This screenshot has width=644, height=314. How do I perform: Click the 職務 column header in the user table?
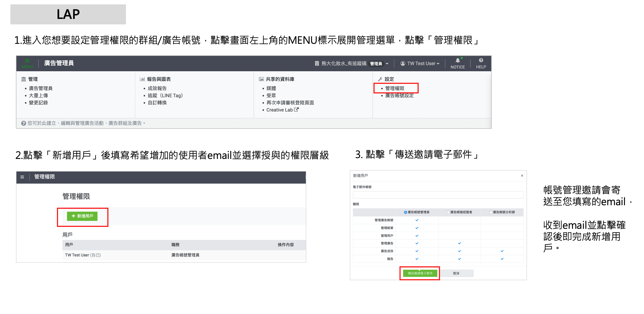[x=175, y=245]
